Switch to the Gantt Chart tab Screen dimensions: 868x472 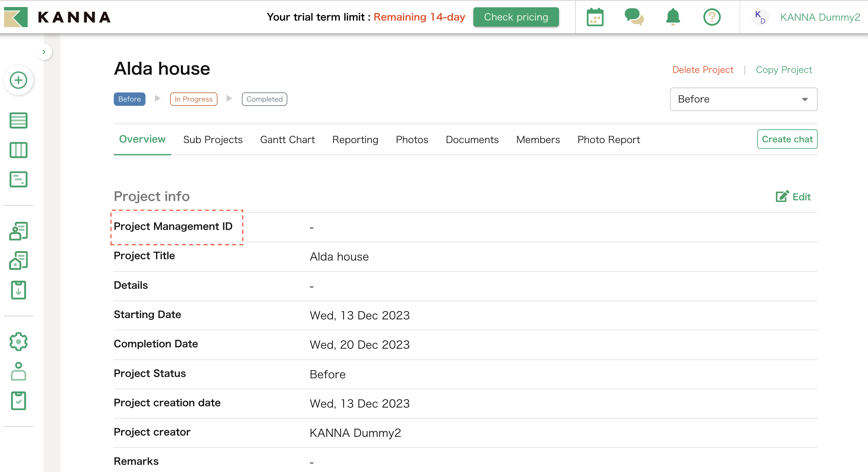coord(287,139)
